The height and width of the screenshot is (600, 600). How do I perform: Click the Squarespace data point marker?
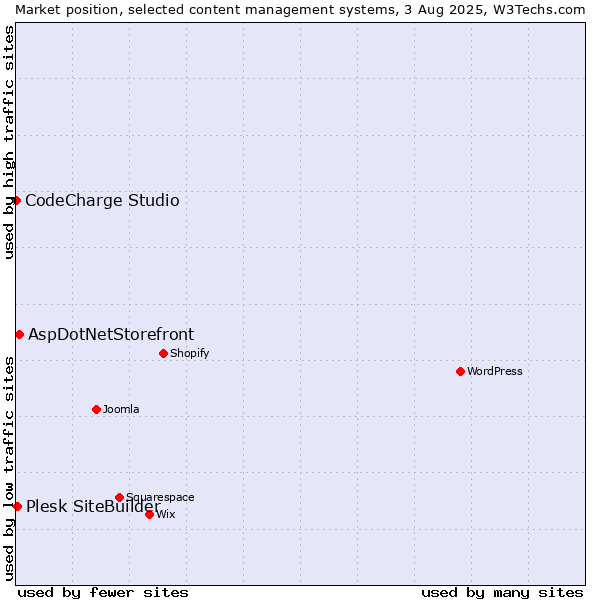tap(119, 497)
